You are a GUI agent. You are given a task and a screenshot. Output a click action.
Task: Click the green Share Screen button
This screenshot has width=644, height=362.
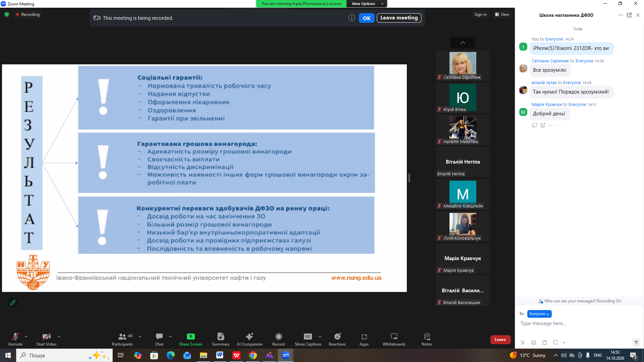191,339
